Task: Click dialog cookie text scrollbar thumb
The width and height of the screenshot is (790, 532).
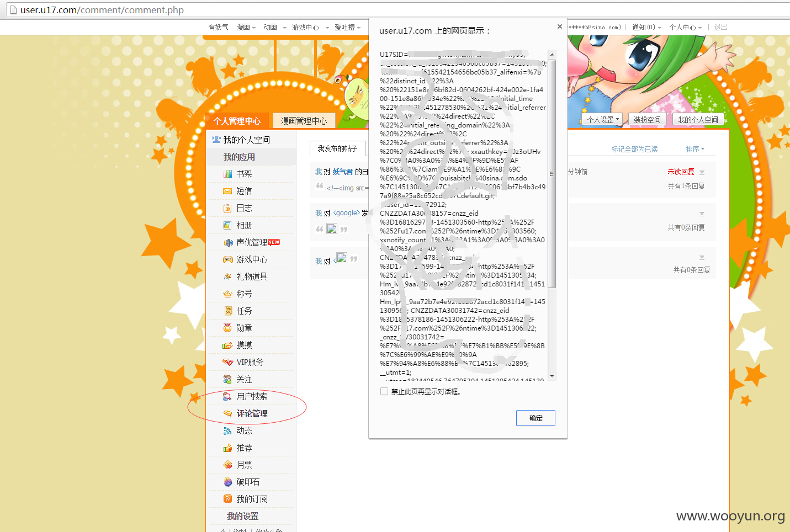Action: [x=552, y=174]
